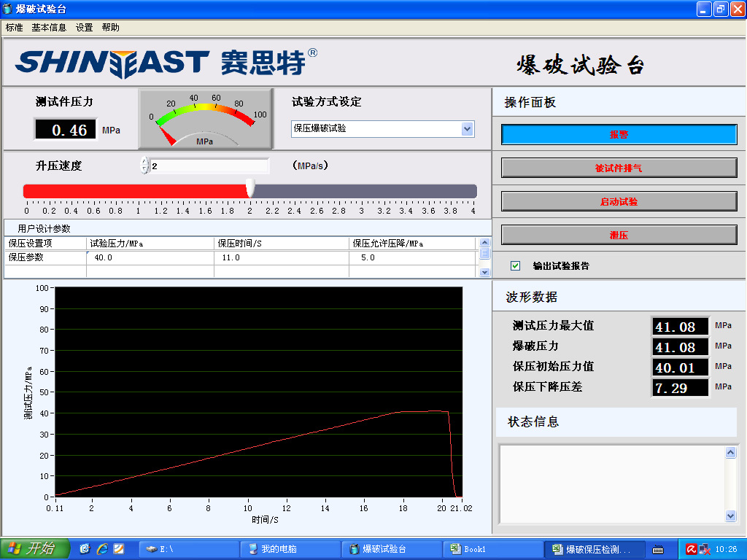Screen dimensions: 747x560
Task: Click the 被试件排气 button
Action: 619,168
